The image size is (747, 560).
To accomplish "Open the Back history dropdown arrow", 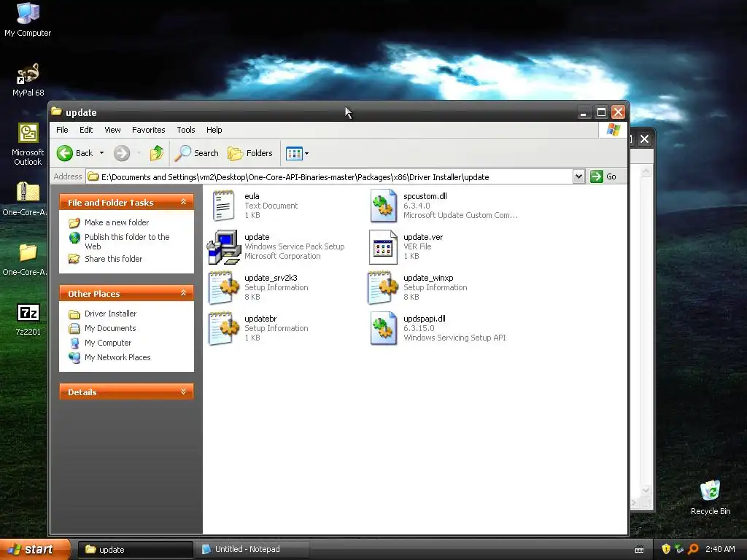I will point(101,153).
